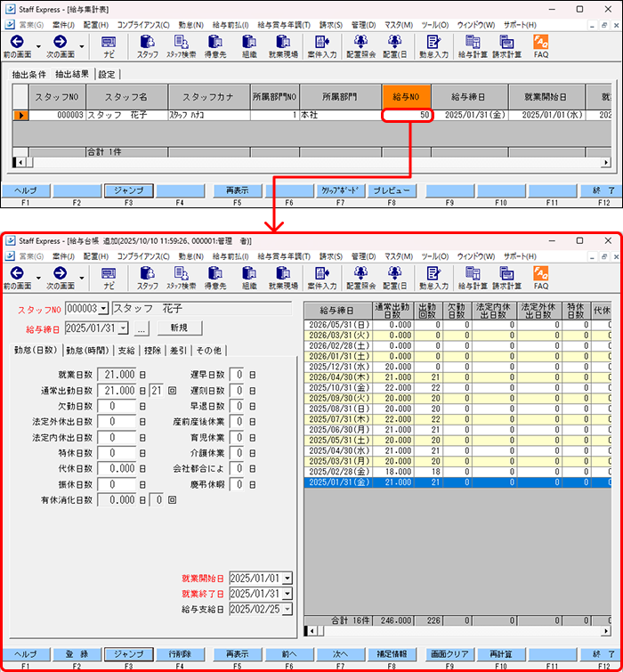Click 行削除 F4 button
Image resolution: width=623 pixels, height=672 pixels.
180,654
